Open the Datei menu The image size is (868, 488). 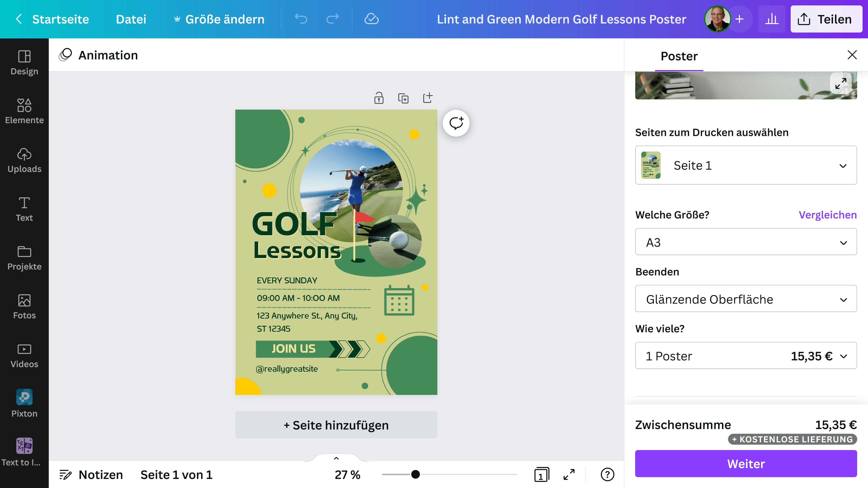click(131, 19)
